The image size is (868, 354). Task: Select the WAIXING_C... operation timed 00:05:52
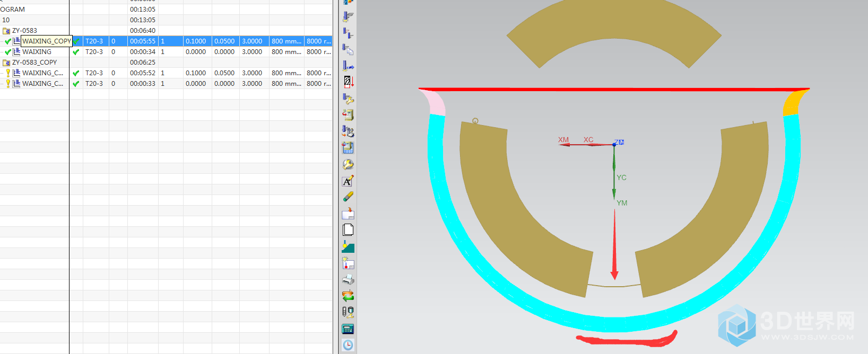point(42,73)
